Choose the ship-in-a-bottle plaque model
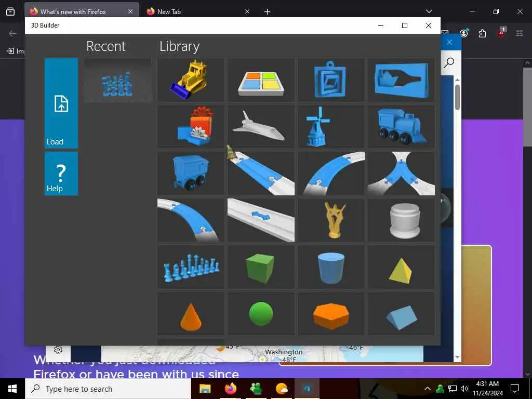The image size is (532, 399). 402,79
